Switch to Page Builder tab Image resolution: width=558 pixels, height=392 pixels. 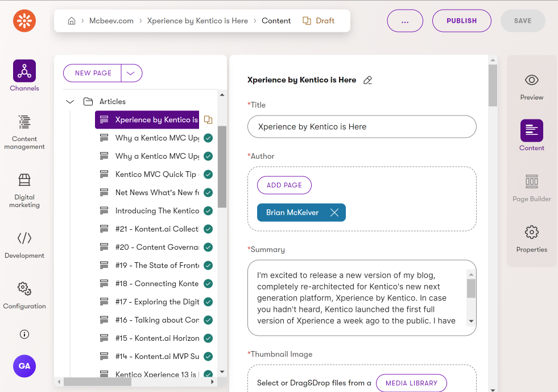(532, 188)
